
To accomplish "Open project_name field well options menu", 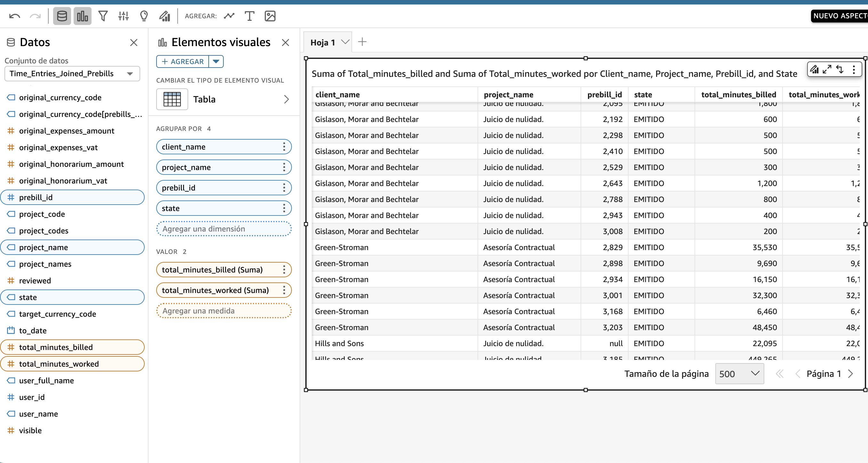I will 284,167.
